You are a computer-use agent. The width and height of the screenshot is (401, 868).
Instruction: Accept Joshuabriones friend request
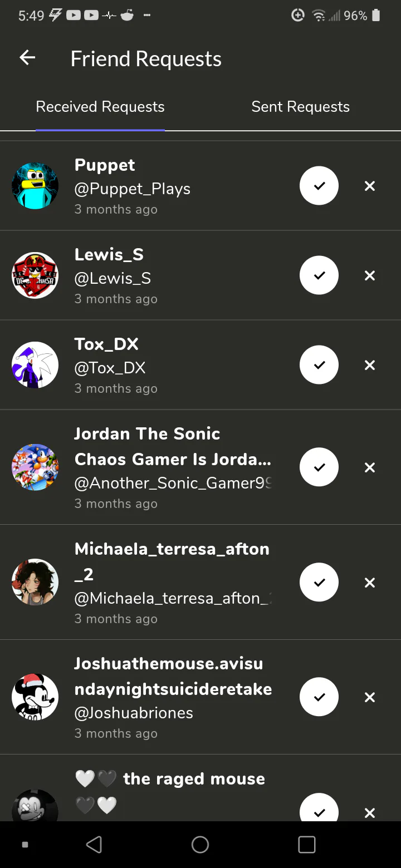(x=319, y=697)
